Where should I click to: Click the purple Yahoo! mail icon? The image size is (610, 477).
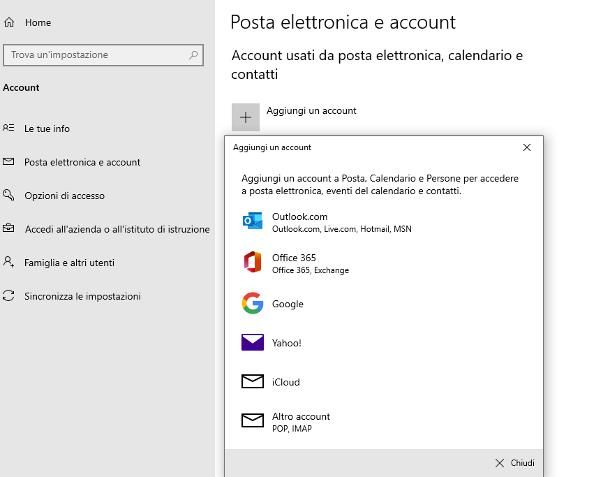(x=252, y=342)
